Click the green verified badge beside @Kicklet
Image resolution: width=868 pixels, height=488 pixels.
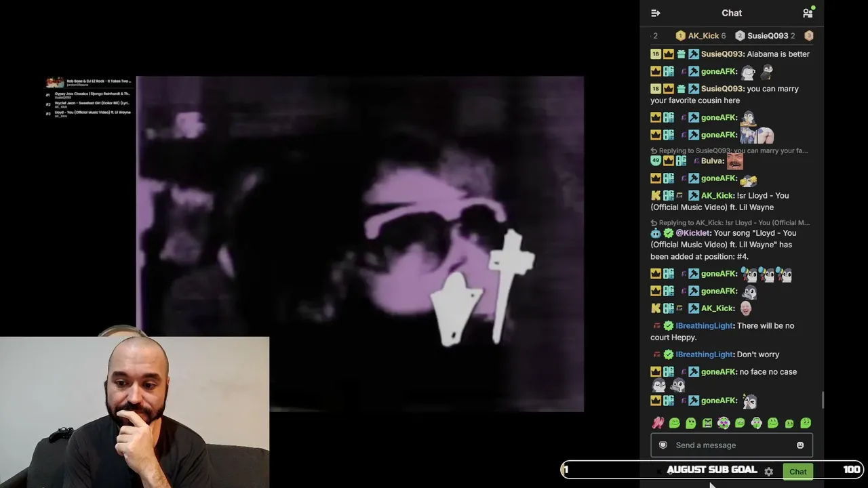(668, 233)
